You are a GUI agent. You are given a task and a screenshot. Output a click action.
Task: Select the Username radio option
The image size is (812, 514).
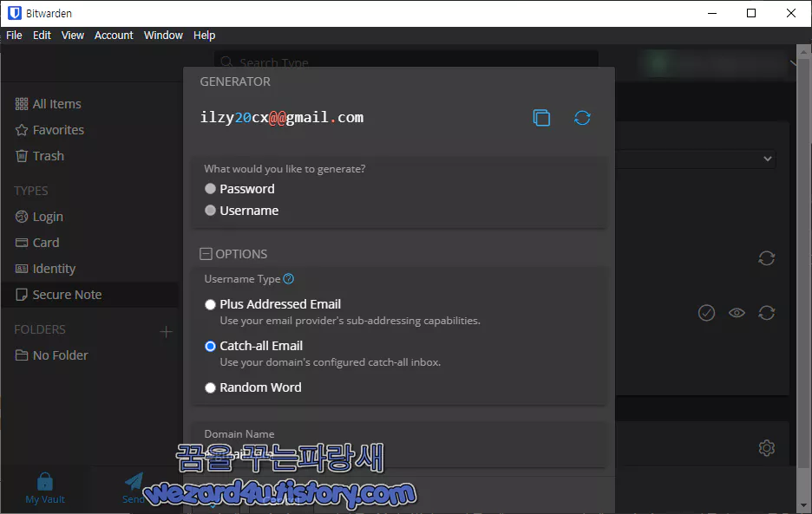tap(210, 211)
